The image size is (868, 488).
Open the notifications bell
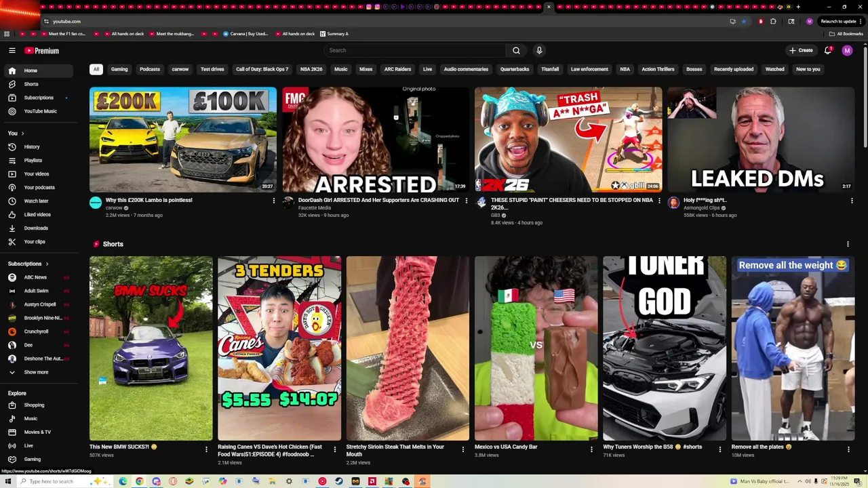coord(827,50)
